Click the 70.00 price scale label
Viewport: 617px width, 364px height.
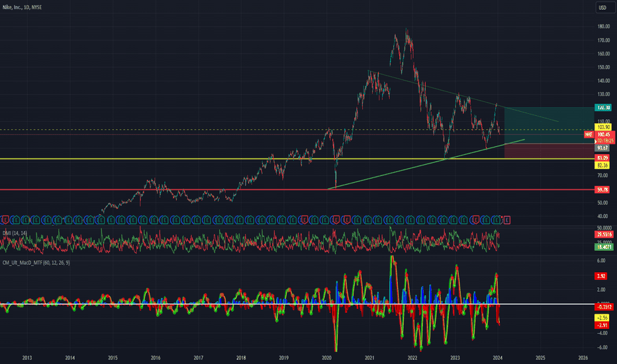(602, 175)
